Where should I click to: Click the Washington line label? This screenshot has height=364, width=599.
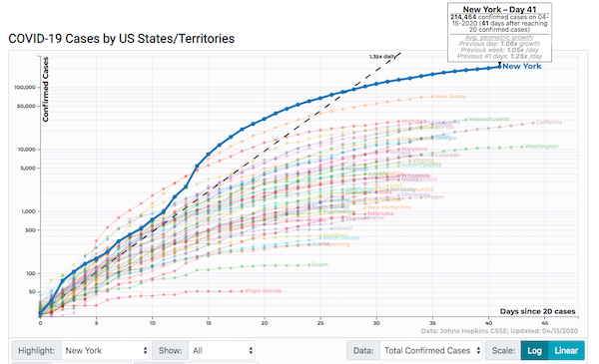pos(541,147)
